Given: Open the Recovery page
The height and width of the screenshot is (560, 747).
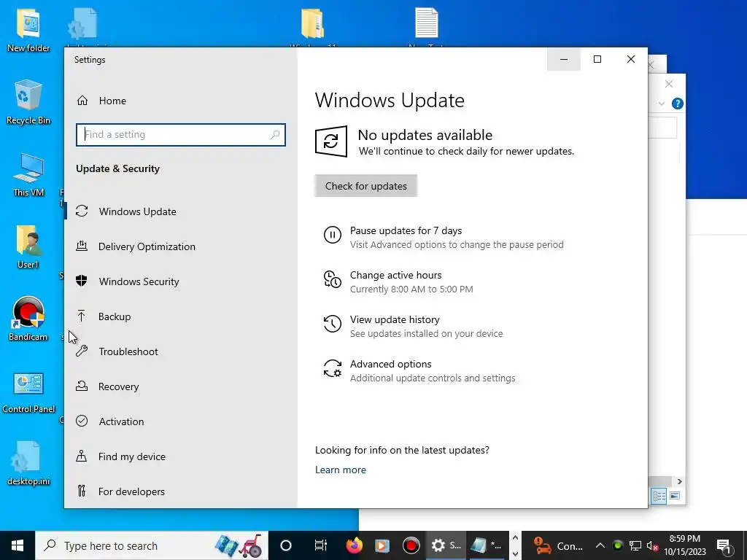Looking at the screenshot, I should [x=181, y=386].
